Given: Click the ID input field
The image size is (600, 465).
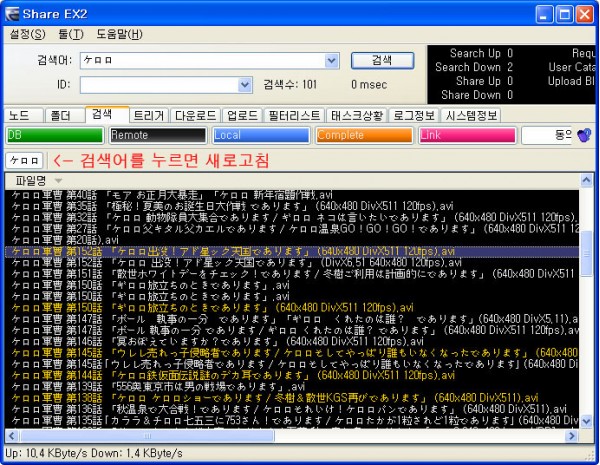Looking at the screenshot, I should coord(159,85).
